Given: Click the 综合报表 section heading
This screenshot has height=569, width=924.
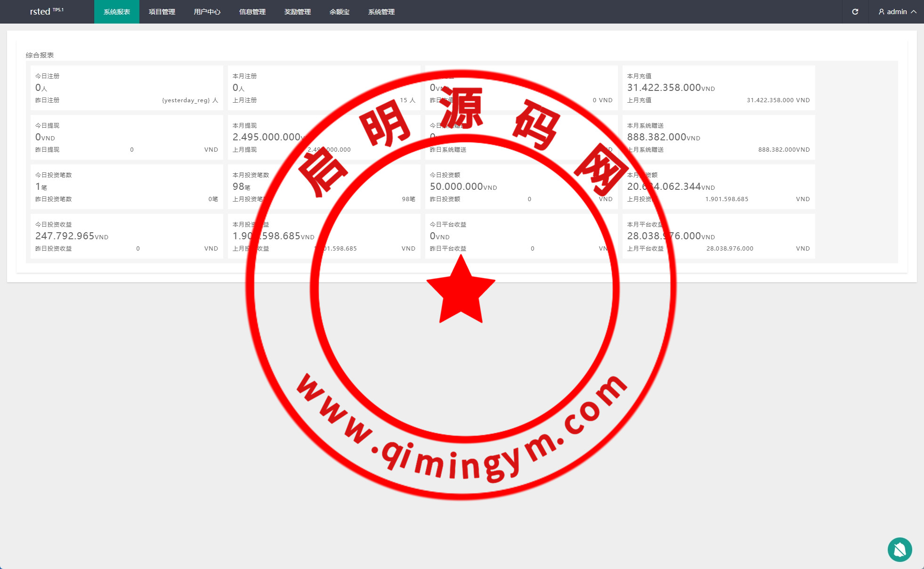Looking at the screenshot, I should [40, 55].
